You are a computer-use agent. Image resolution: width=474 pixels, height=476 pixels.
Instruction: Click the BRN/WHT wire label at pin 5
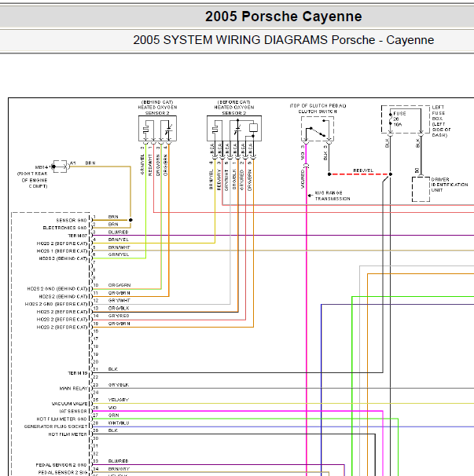119,247
